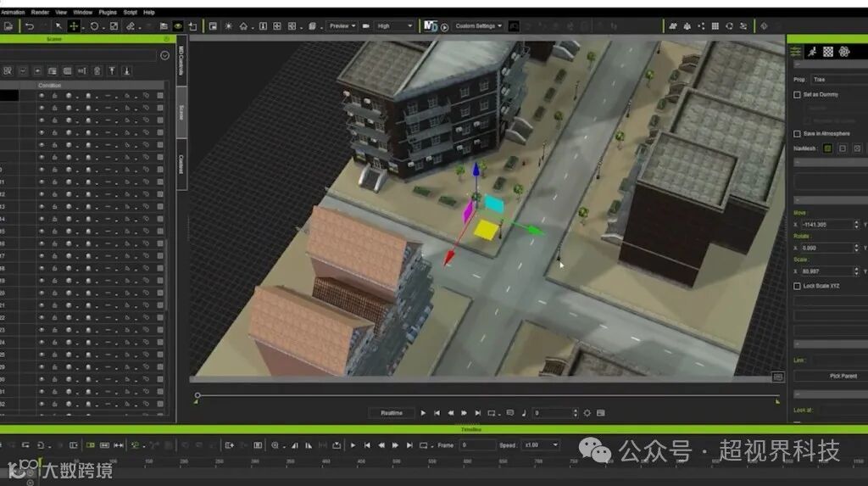Image resolution: width=868 pixels, height=486 pixels.
Task: Enable Lock Scale XYZ checkbox
Action: coord(797,287)
